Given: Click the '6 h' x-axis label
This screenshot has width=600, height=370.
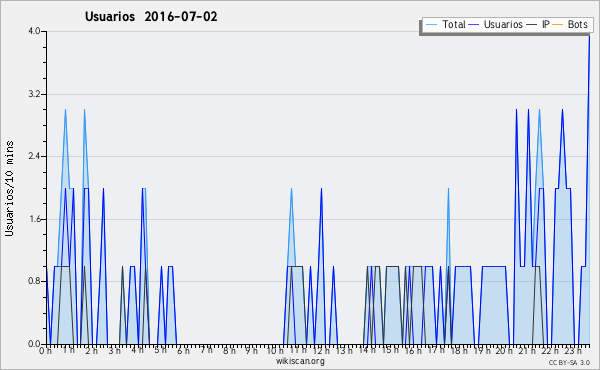Looking at the screenshot, I should pyautogui.click(x=183, y=351).
